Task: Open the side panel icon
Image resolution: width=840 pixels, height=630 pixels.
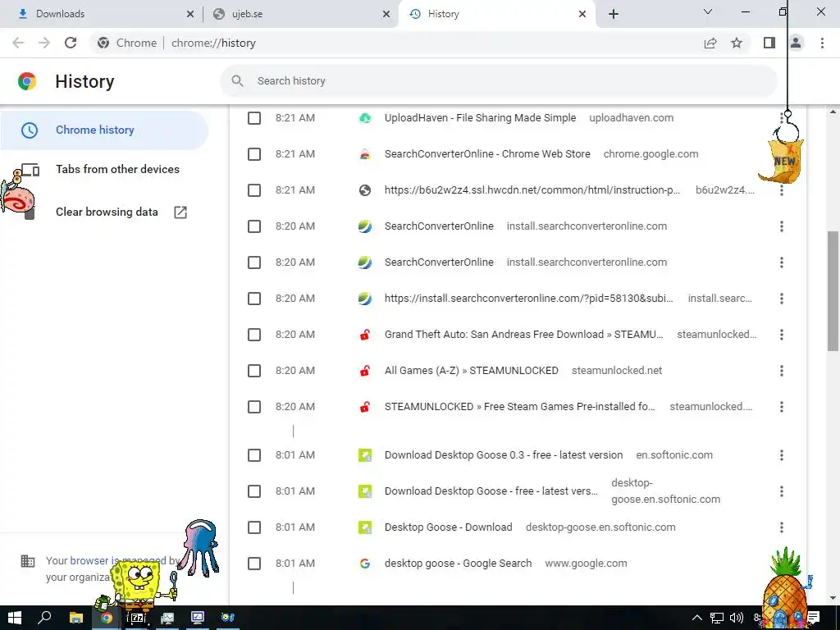Action: click(x=769, y=43)
